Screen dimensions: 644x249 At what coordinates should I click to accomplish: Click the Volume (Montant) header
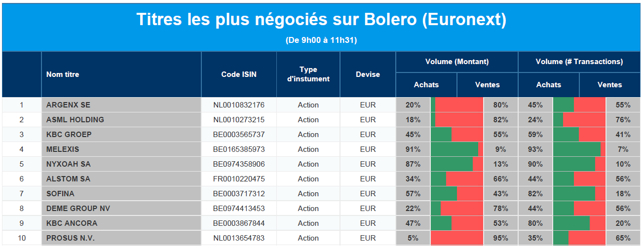[x=457, y=62]
